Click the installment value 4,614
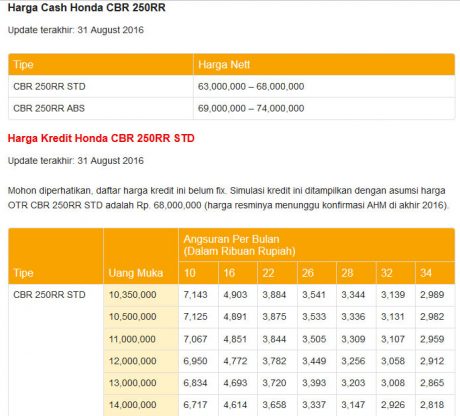 pos(235,405)
